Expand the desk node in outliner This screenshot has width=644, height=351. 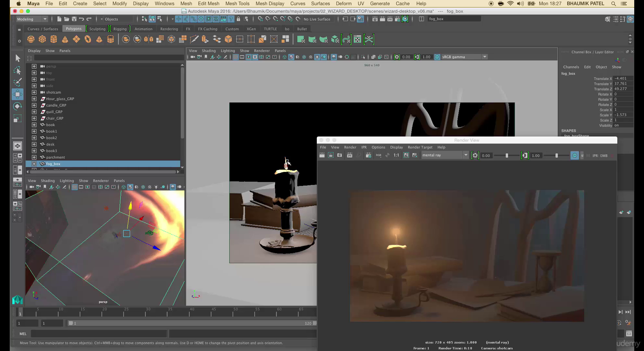tap(34, 144)
